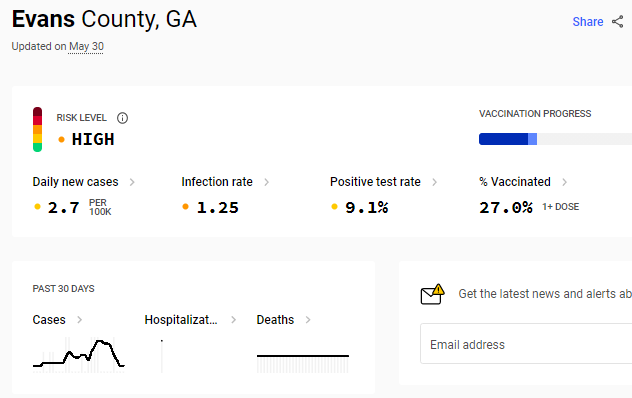The image size is (632, 398).
Task: Click the risk level color thermometer
Action: coord(37,129)
